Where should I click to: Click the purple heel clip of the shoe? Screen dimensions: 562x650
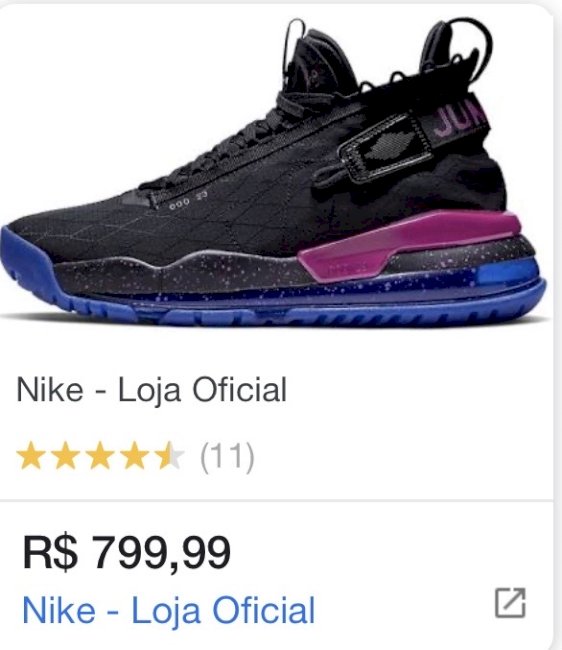coord(408,245)
